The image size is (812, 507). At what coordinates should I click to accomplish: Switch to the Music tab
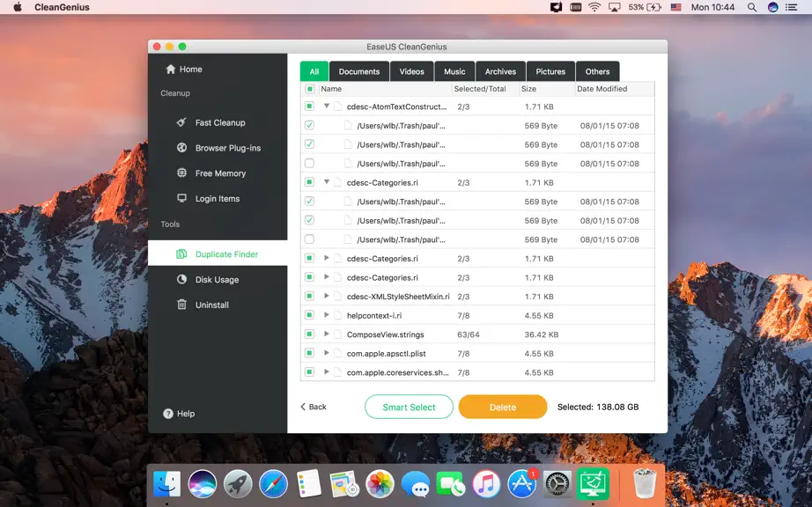454,71
